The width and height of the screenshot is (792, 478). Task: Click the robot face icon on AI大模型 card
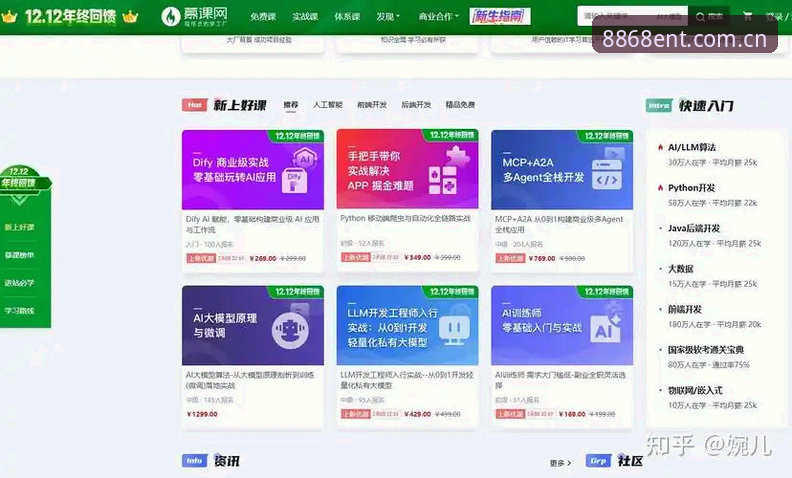tap(290, 330)
